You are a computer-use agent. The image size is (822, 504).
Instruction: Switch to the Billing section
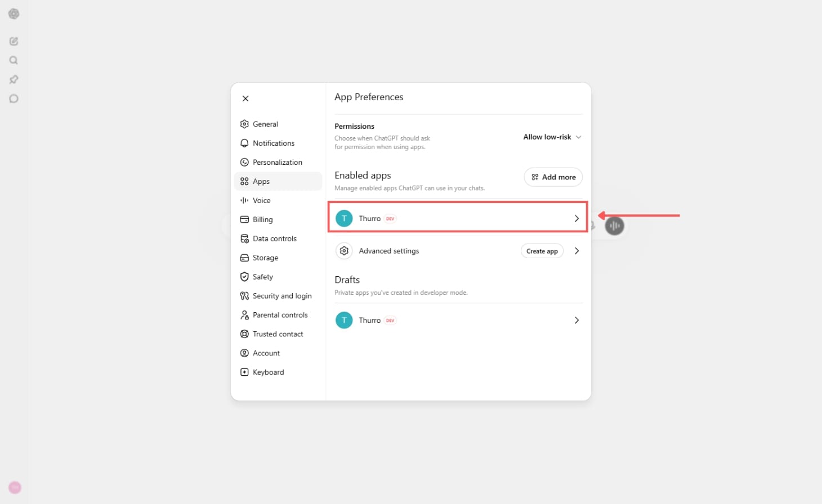click(x=278, y=220)
